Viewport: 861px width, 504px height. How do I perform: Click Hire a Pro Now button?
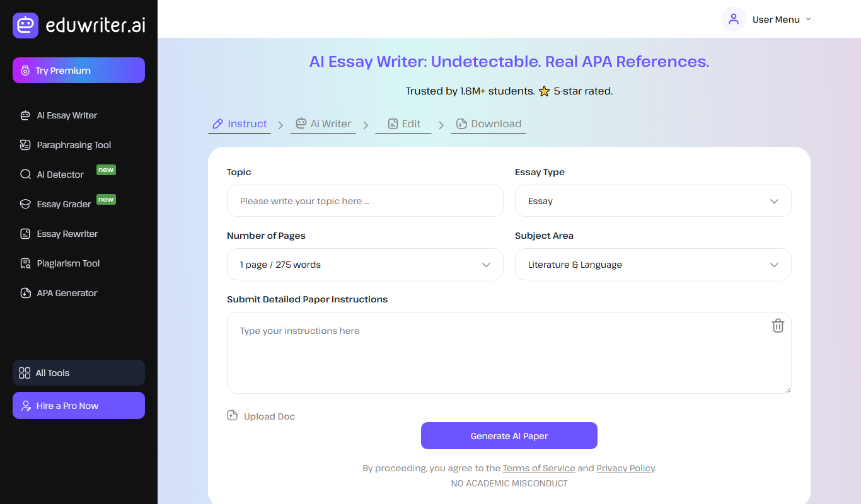point(79,406)
